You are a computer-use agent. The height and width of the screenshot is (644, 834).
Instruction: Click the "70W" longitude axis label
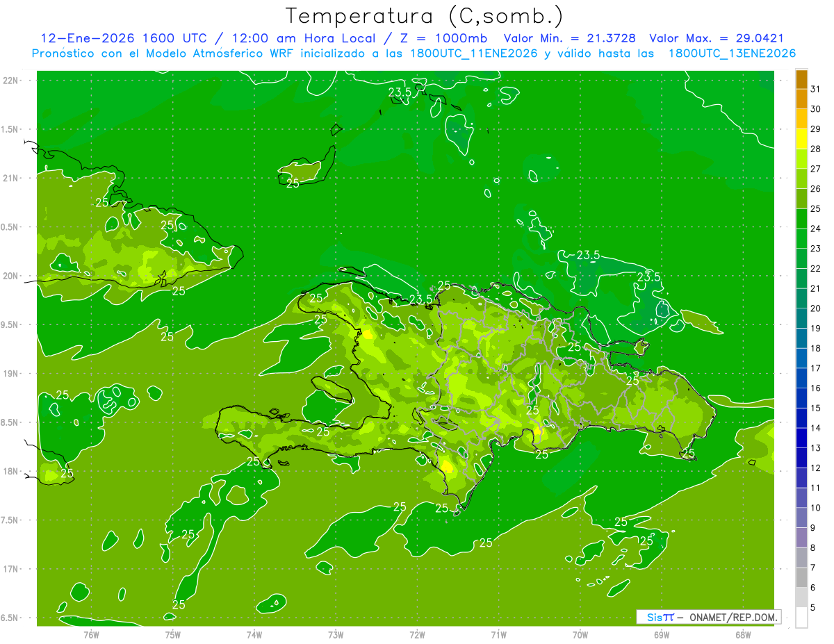pos(580,634)
